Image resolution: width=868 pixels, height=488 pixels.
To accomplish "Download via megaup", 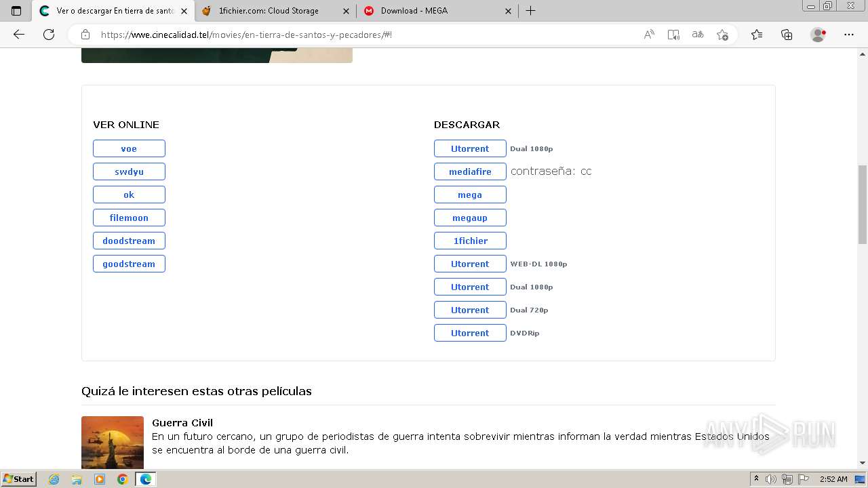I will (x=470, y=218).
